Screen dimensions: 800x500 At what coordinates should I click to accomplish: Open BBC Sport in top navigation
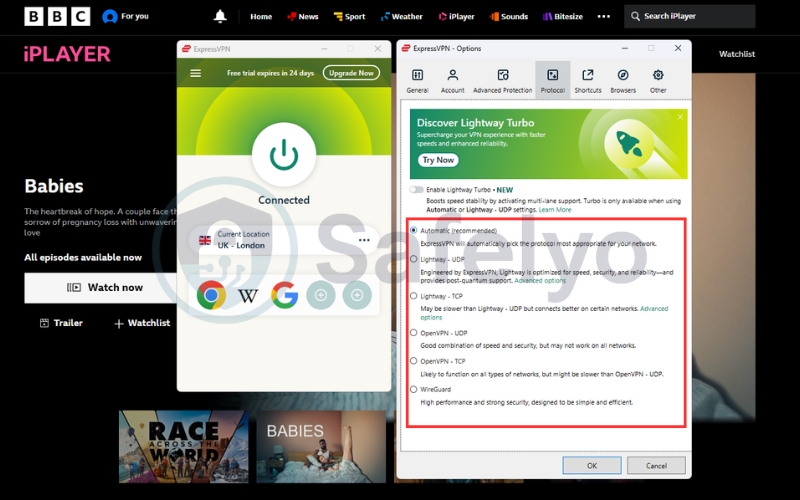(x=349, y=16)
